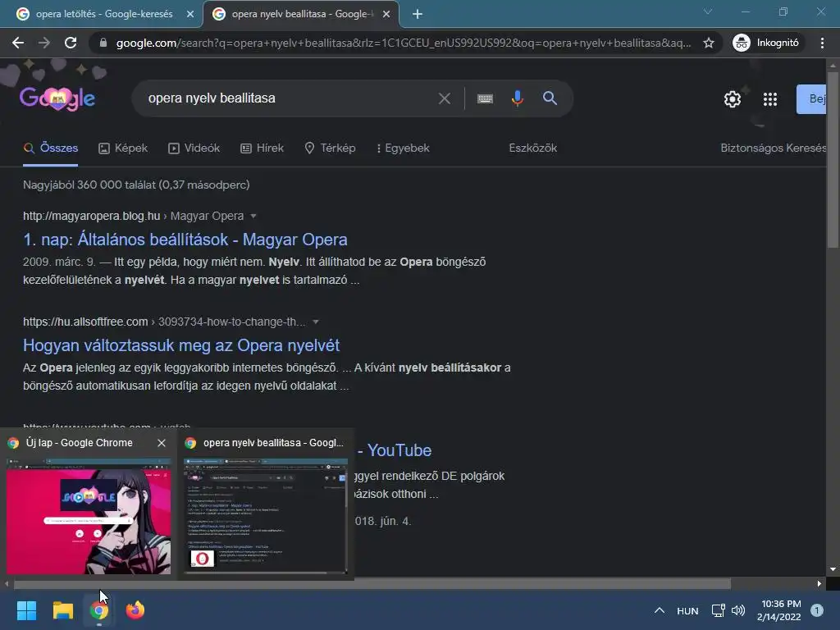Open the Inkognitó profile button
The width and height of the screenshot is (840, 630).
pyautogui.click(x=767, y=43)
